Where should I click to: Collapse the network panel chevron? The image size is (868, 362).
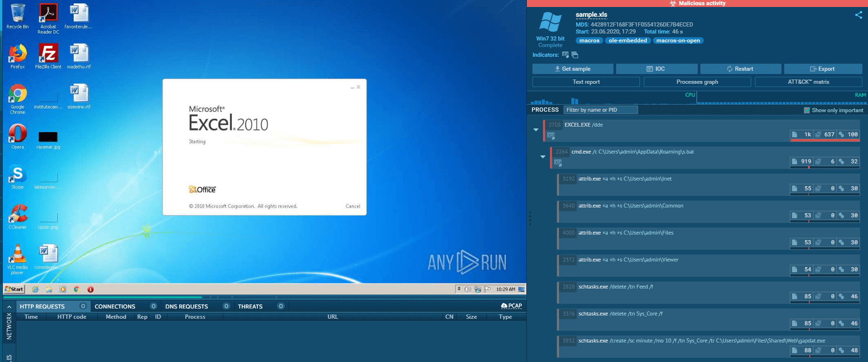coord(9,307)
